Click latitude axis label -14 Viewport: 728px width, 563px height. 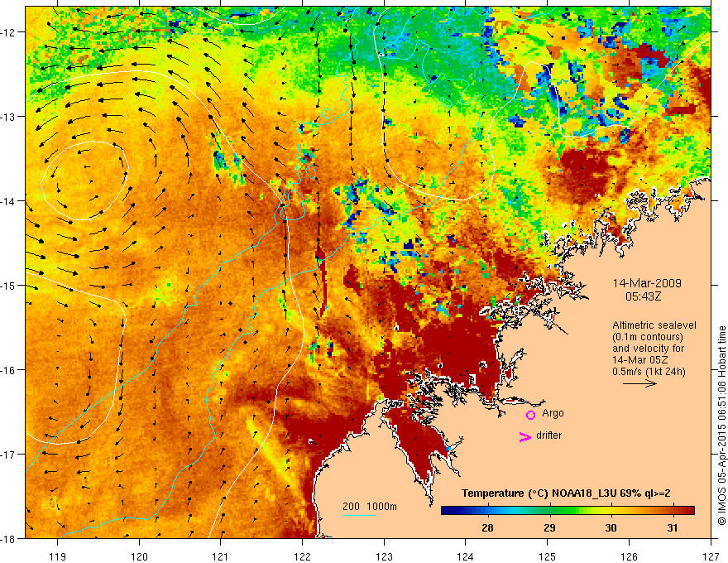point(9,201)
